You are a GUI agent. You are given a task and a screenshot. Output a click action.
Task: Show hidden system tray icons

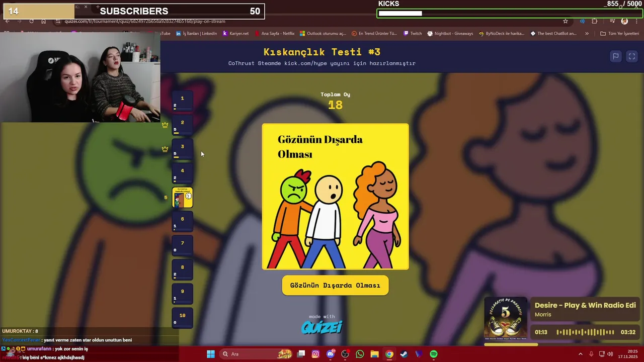coord(580,354)
